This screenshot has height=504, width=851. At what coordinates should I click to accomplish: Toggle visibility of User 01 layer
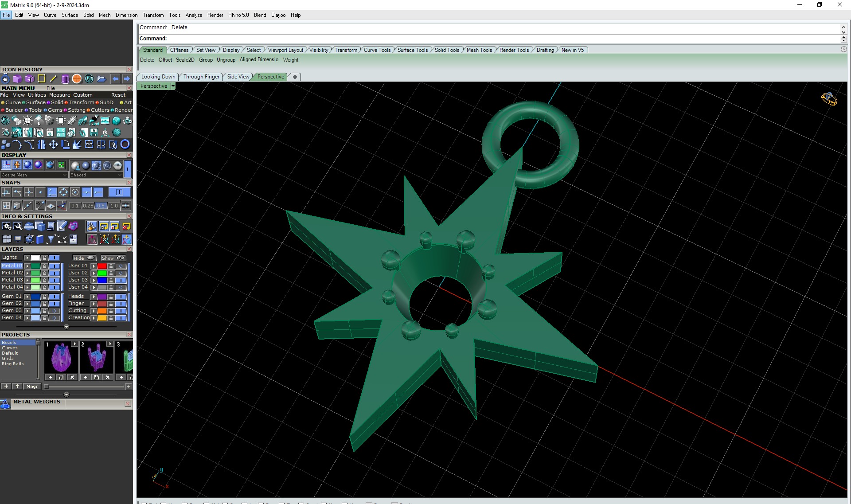point(121,266)
